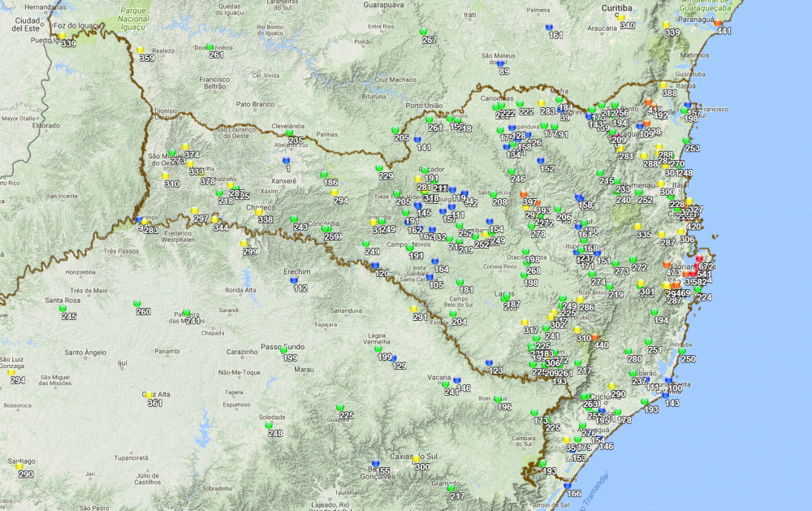812x511 pixels.
Task: Open the yellow 340 marker below Curitiba
Action: [621, 18]
